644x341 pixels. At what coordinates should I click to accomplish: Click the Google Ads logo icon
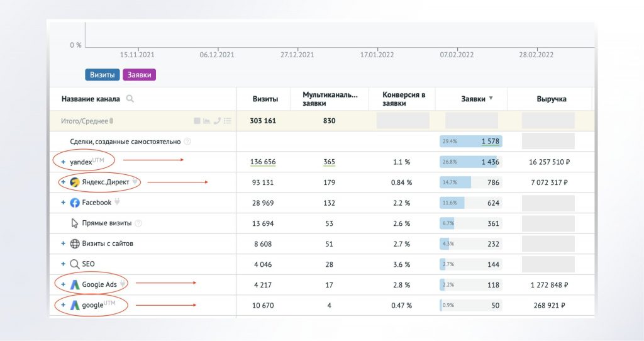click(x=75, y=284)
